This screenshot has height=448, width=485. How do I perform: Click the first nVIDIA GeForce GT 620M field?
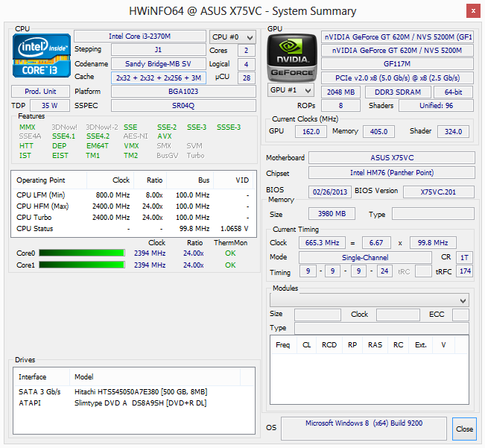(397, 37)
